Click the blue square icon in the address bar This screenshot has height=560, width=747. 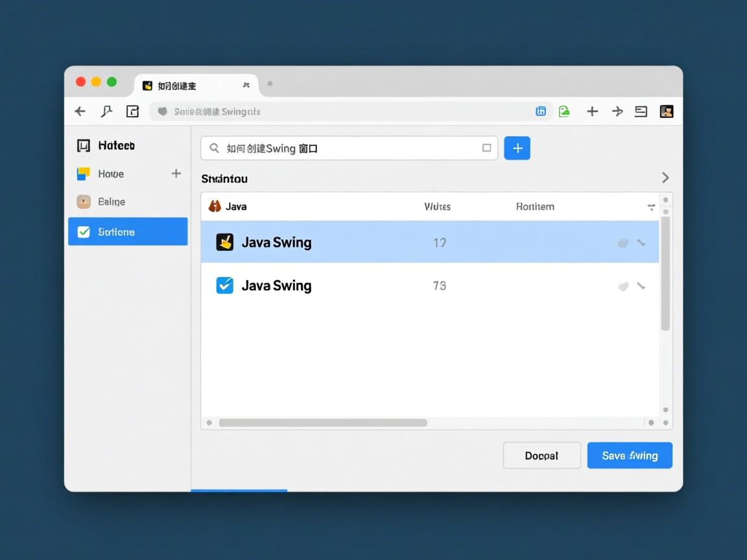point(541,111)
